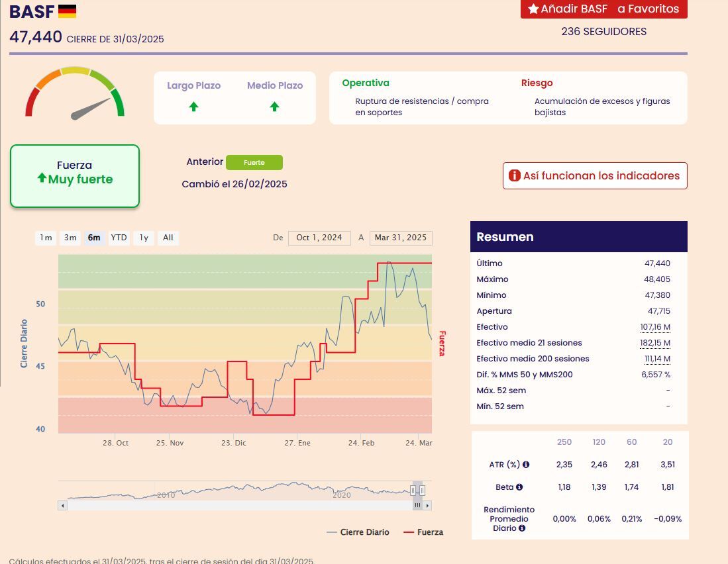Click the Máximo value 48,405
This screenshot has height=564, width=728.
[x=657, y=279]
